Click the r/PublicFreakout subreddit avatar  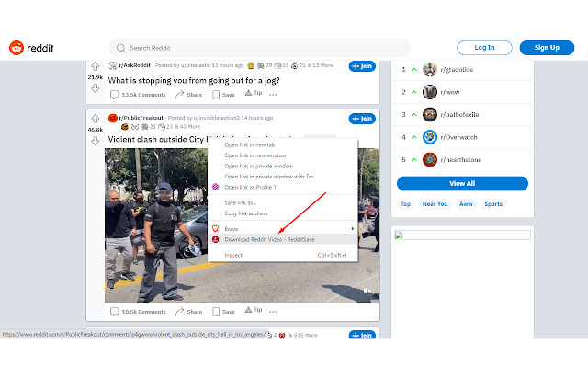click(x=113, y=118)
